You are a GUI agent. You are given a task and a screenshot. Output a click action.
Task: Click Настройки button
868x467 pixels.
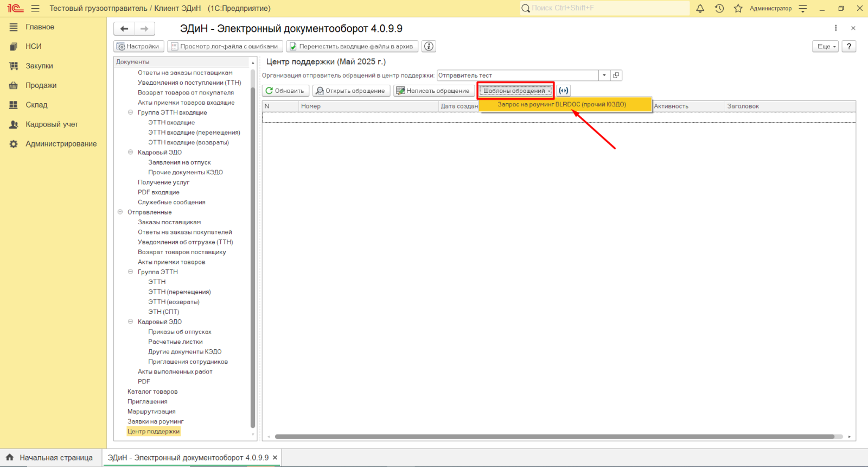138,46
